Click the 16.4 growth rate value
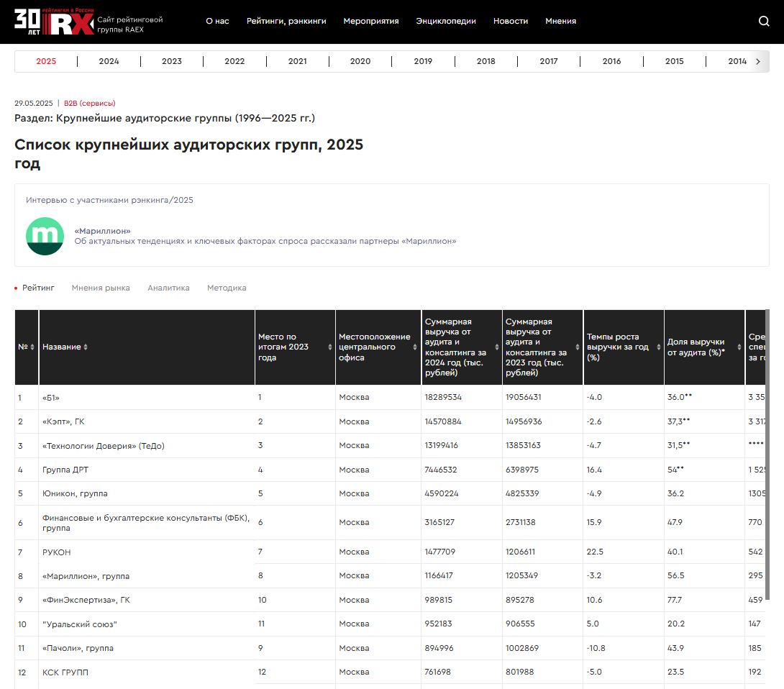Image resolution: width=784 pixels, height=689 pixels. [594, 470]
